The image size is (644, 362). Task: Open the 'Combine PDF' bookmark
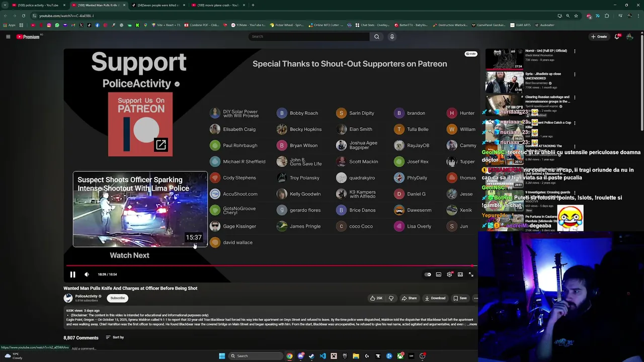tap(201, 25)
